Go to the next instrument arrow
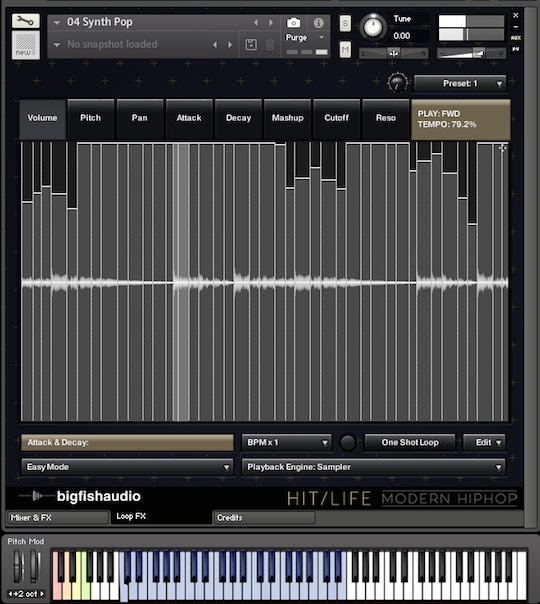540x604 pixels. click(x=271, y=23)
